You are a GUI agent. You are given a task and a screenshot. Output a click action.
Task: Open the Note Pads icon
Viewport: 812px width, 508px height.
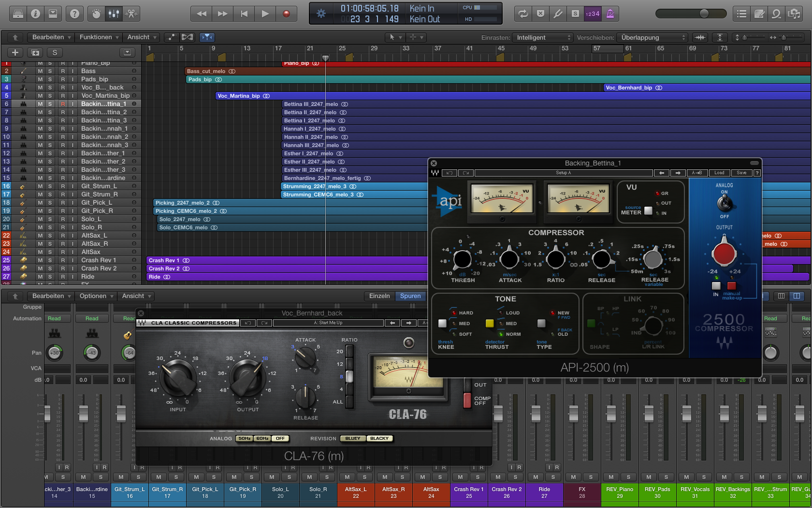tap(759, 14)
